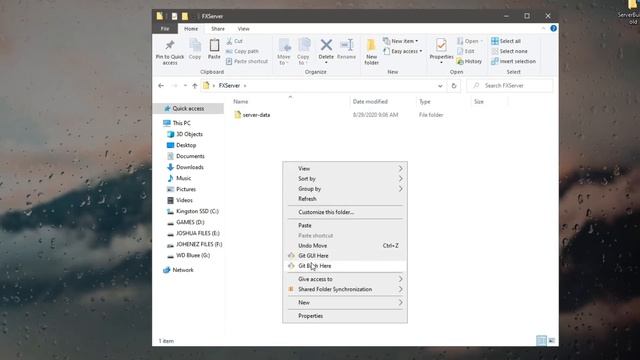The image size is (640, 360).
Task: Select Refresh in the context menu
Action: pos(345,199)
